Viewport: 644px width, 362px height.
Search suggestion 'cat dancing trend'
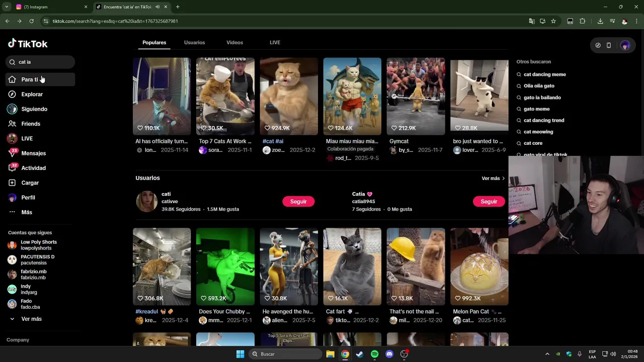click(x=543, y=120)
